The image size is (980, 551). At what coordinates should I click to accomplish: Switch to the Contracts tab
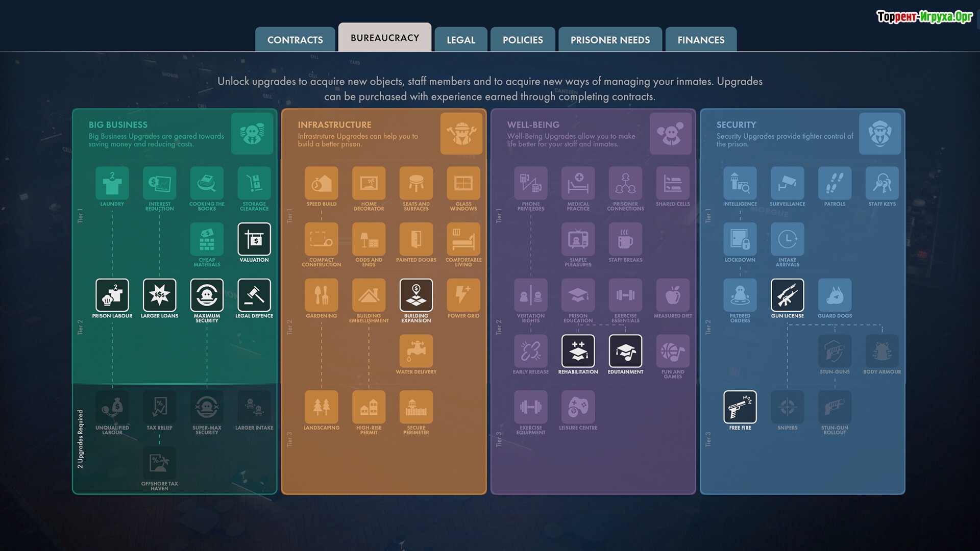(295, 40)
